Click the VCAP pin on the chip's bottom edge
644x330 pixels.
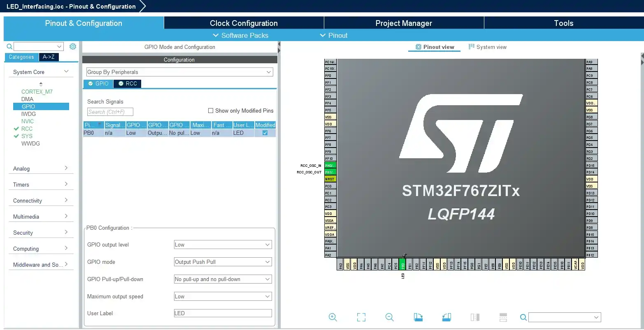pos(576,264)
